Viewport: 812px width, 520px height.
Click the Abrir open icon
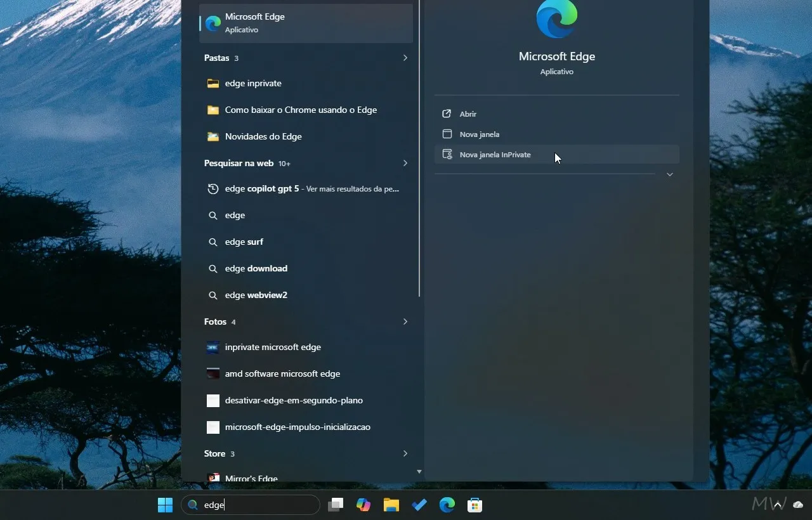pos(447,114)
